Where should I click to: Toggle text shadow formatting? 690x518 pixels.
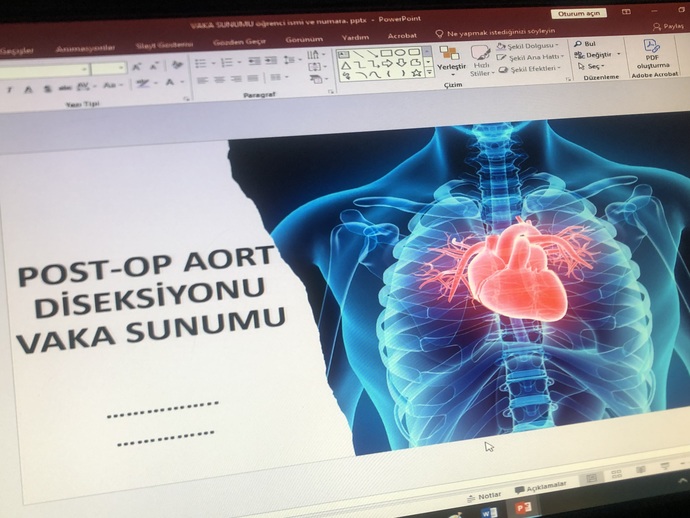point(47,88)
